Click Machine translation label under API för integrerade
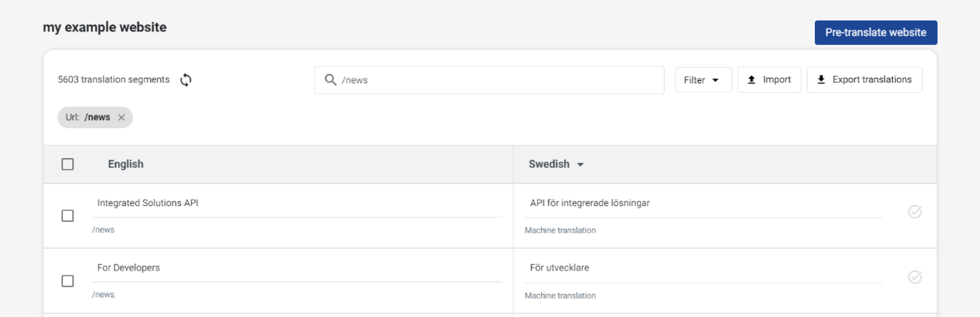The height and width of the screenshot is (317, 980). pyautogui.click(x=560, y=230)
